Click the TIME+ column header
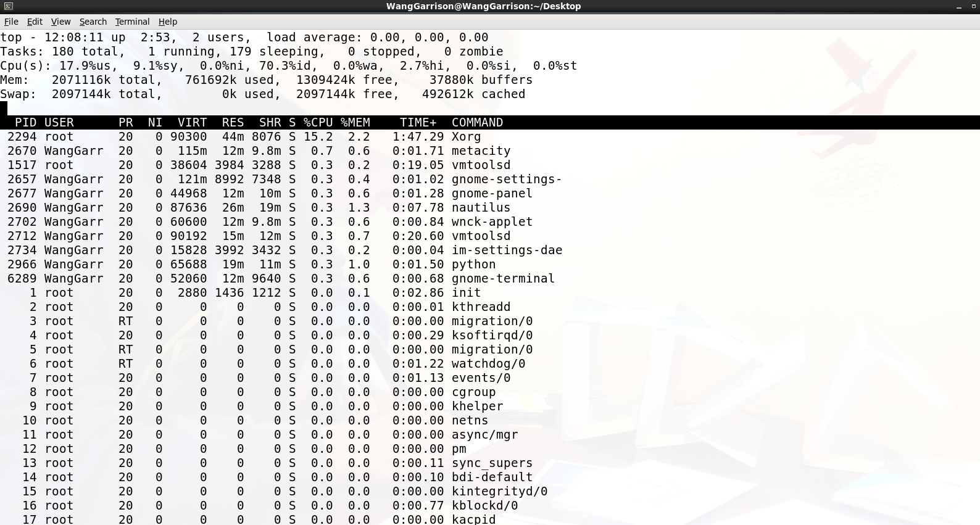The width and height of the screenshot is (980, 525). [418, 123]
